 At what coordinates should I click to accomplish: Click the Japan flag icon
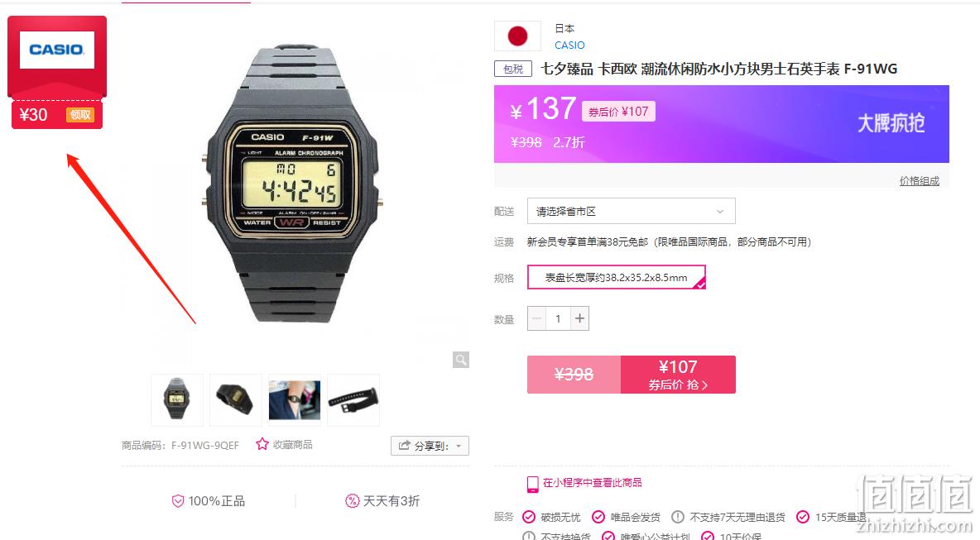click(517, 36)
